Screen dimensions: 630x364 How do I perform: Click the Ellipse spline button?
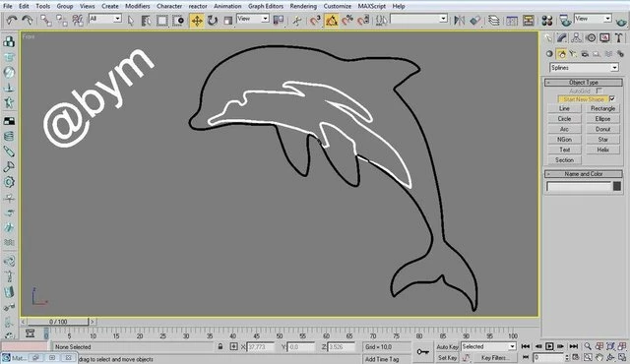(602, 119)
